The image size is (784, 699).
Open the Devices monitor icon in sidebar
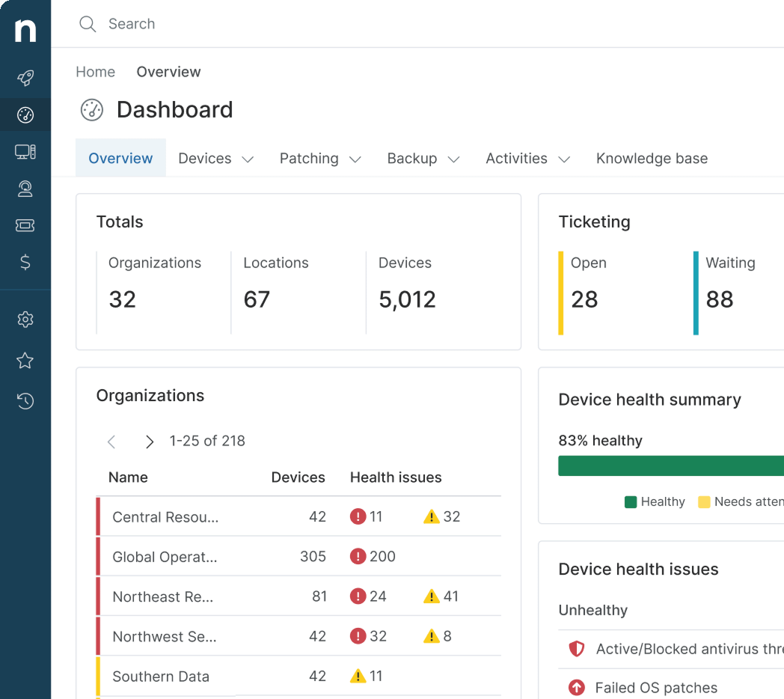point(25,151)
